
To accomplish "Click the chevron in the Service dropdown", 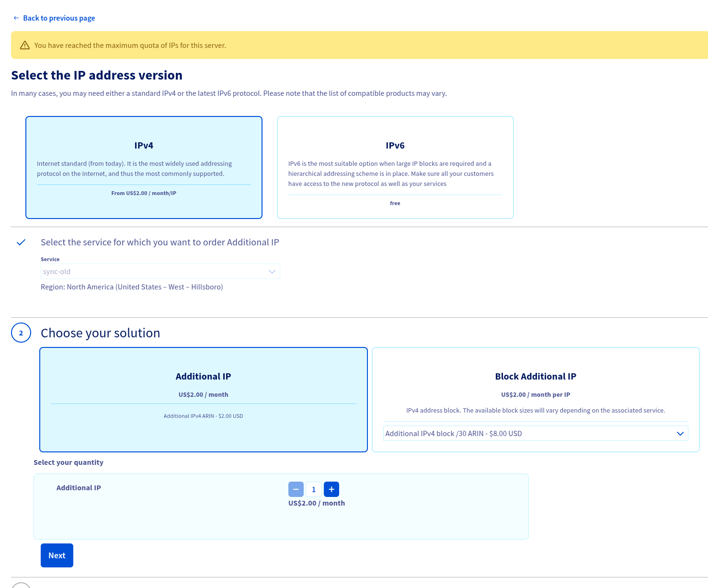I will (x=272, y=272).
